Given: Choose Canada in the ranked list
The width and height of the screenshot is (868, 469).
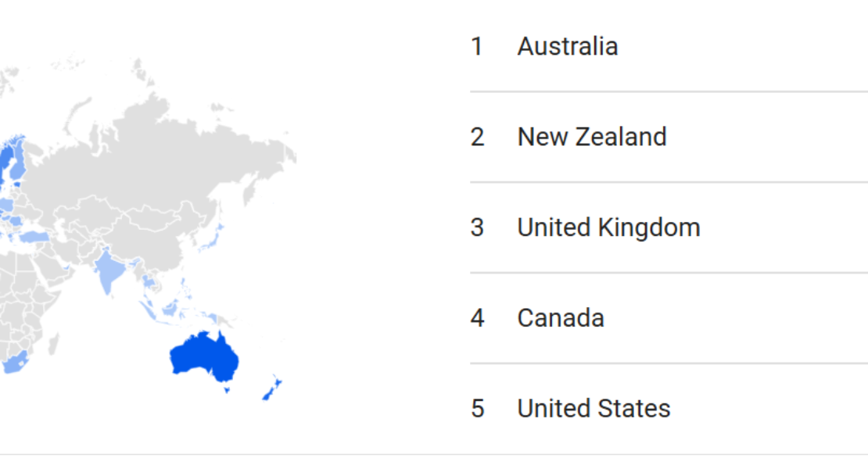Looking at the screenshot, I should point(560,318).
